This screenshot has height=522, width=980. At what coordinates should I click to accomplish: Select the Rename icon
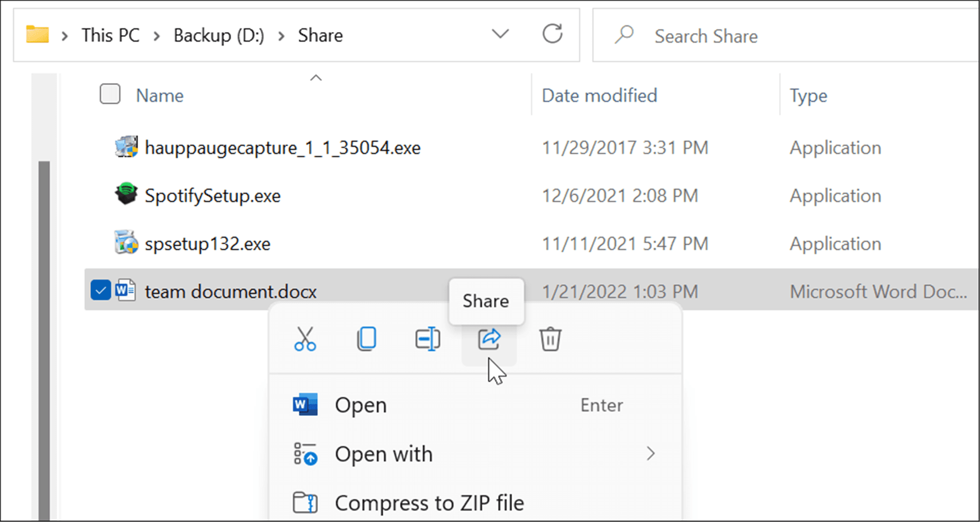[428, 338]
